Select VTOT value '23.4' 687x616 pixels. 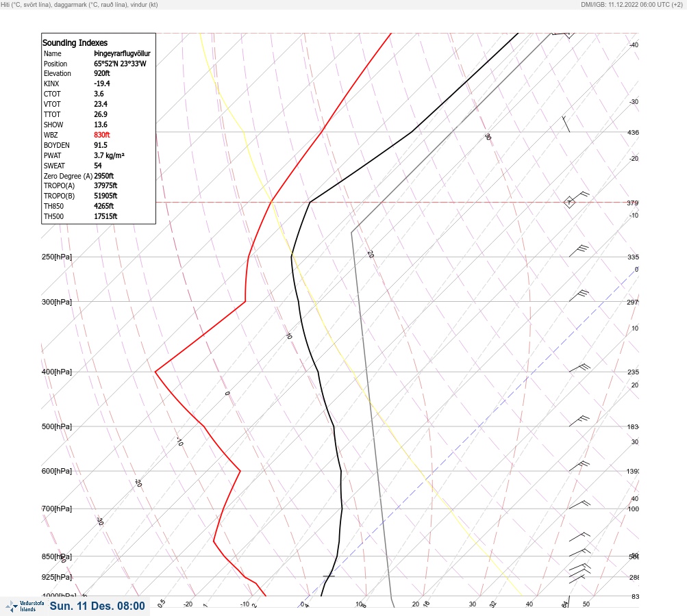click(101, 104)
